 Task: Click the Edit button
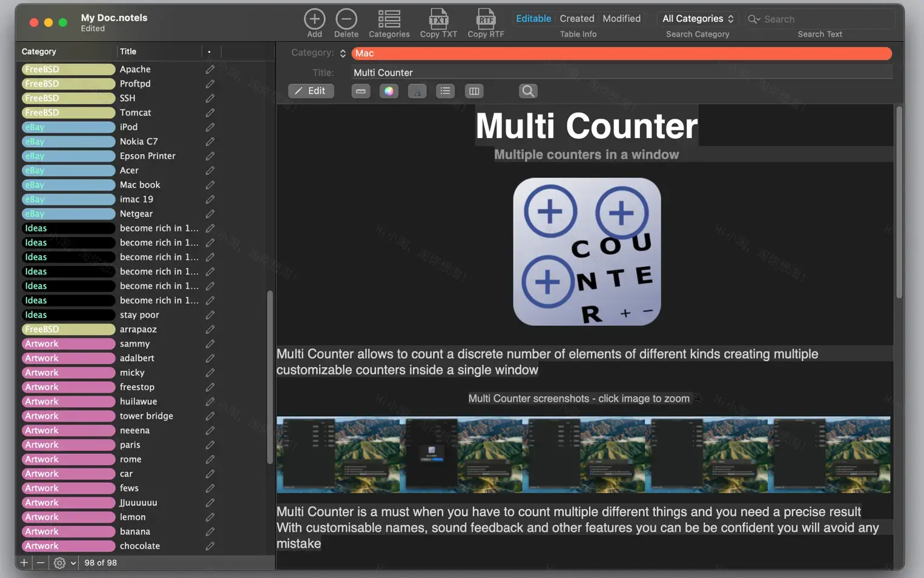click(311, 91)
